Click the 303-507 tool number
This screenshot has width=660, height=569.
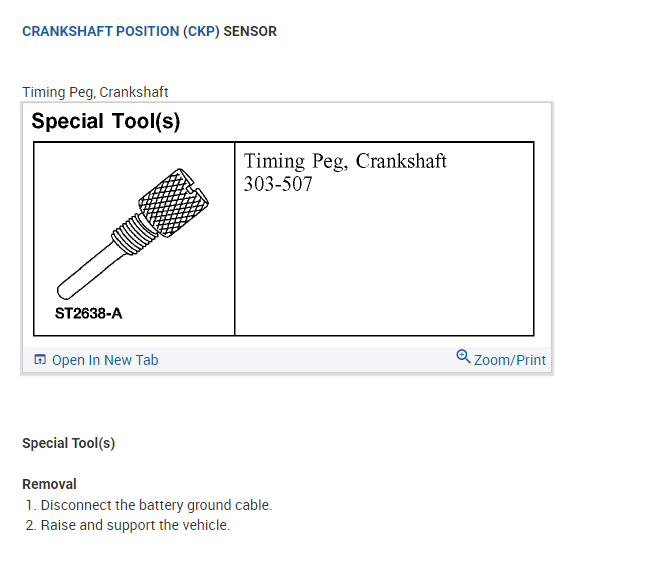pyautogui.click(x=278, y=185)
